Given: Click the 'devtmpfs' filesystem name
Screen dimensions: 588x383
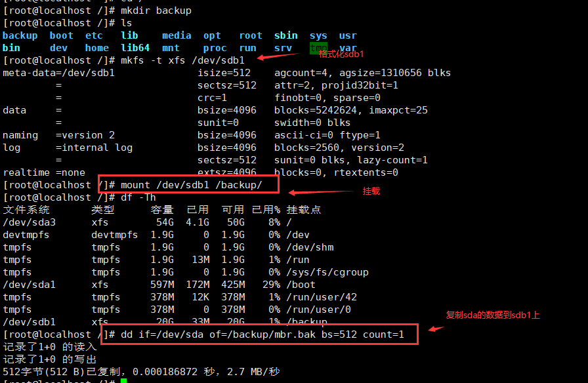Looking at the screenshot, I should pos(26,235).
